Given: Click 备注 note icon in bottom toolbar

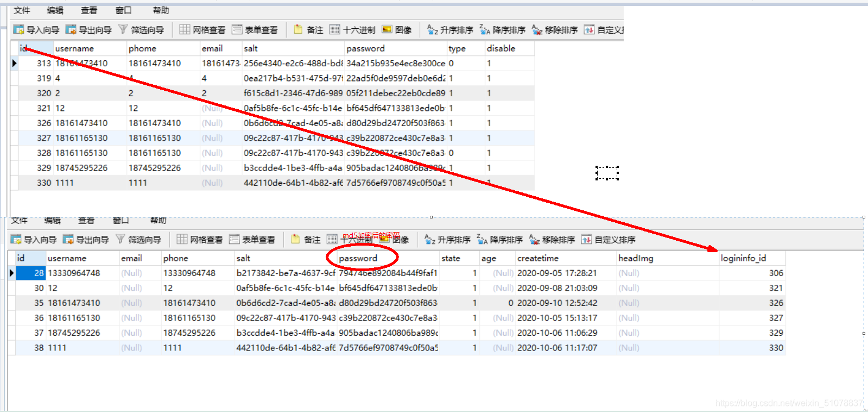Looking at the screenshot, I should coord(295,239).
